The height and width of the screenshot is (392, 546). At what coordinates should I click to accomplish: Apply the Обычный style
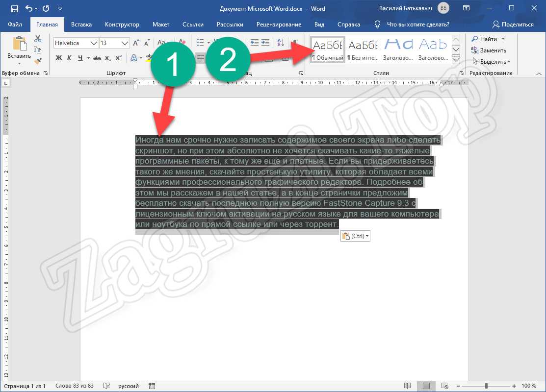[328, 49]
